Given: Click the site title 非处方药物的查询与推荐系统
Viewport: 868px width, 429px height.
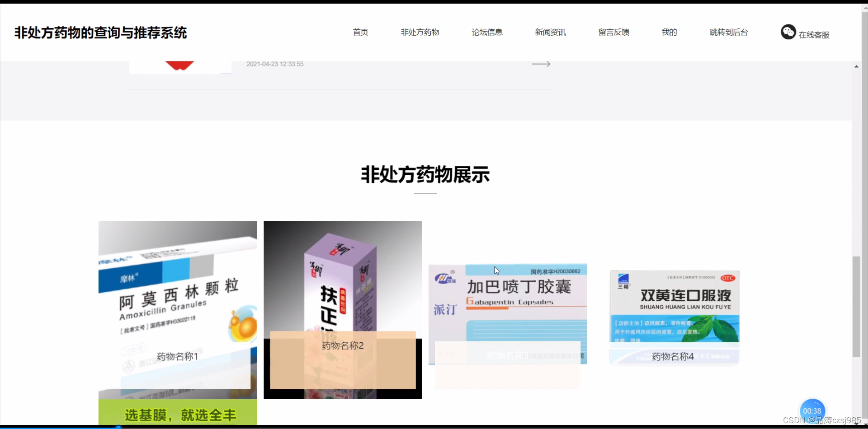Looking at the screenshot, I should [99, 32].
